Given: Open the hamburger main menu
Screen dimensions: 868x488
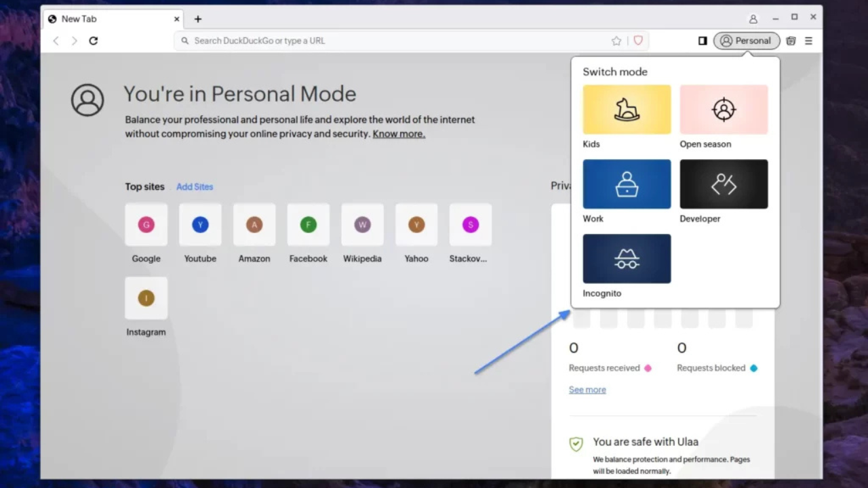Looking at the screenshot, I should click(x=808, y=41).
